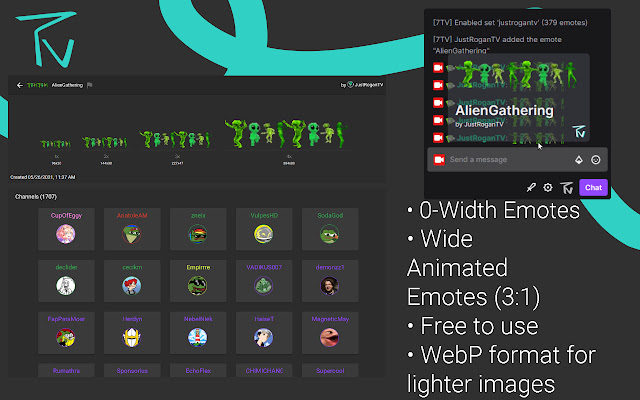Open the author avatar beside JustRoganTV
Screen dimensions: 640x400
(350, 85)
